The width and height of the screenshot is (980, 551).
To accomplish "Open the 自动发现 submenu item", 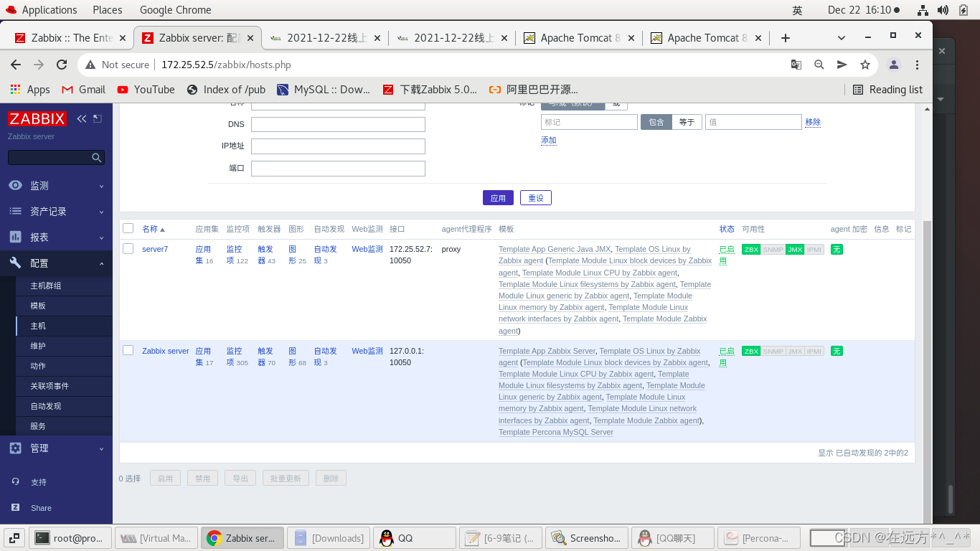I will point(46,406).
